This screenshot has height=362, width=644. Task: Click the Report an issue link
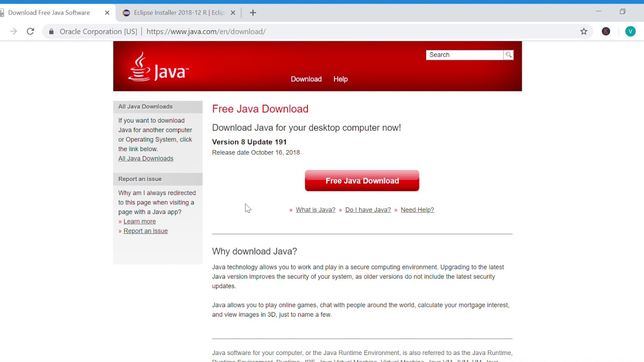[x=145, y=231]
